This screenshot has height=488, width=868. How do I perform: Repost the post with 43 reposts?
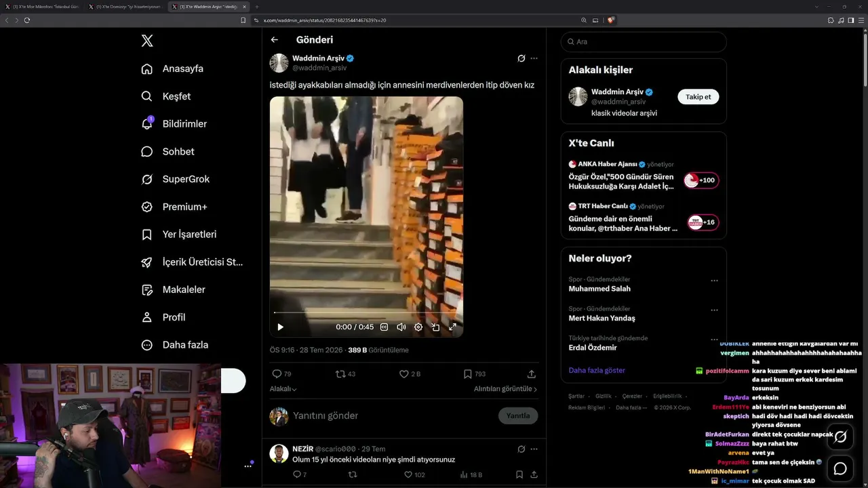coord(340,374)
